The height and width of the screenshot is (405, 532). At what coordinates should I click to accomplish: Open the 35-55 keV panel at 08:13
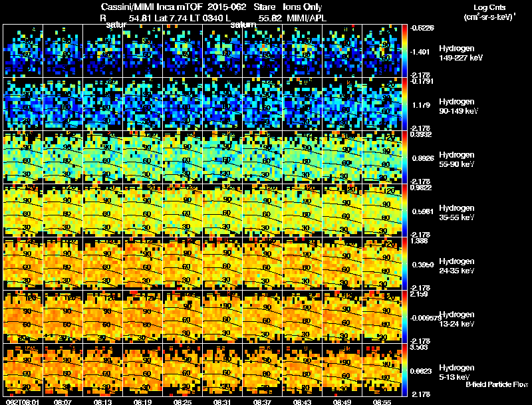(x=103, y=211)
